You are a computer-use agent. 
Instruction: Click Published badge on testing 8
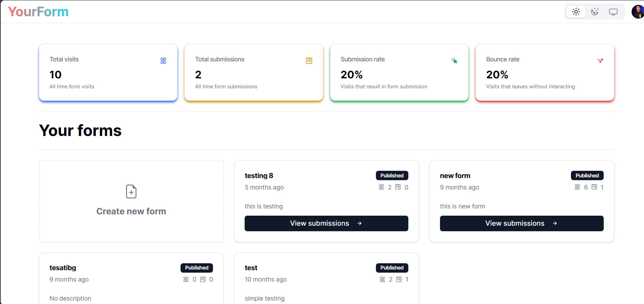pos(392,175)
